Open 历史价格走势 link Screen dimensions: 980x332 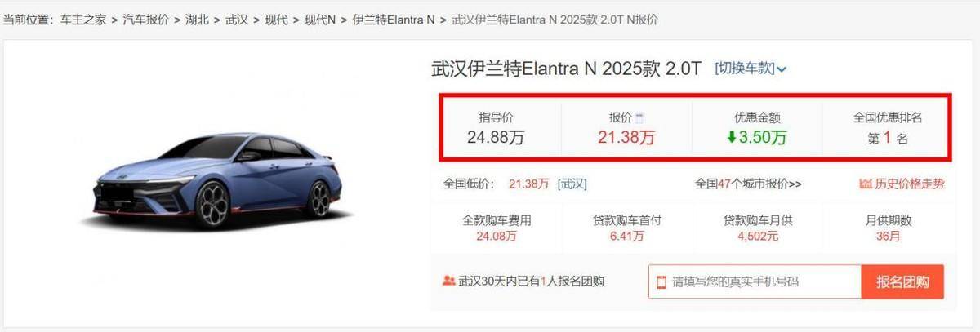point(910,184)
